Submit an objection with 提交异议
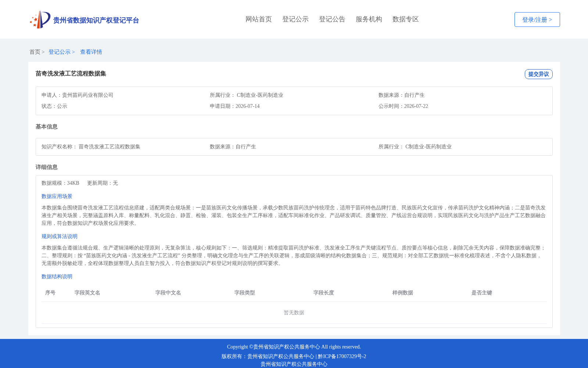The height and width of the screenshot is (368, 588). pos(538,74)
